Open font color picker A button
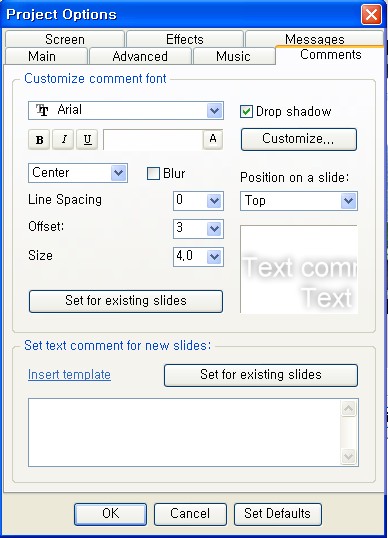Image resolution: width=388 pixels, height=538 pixels. 213,139
